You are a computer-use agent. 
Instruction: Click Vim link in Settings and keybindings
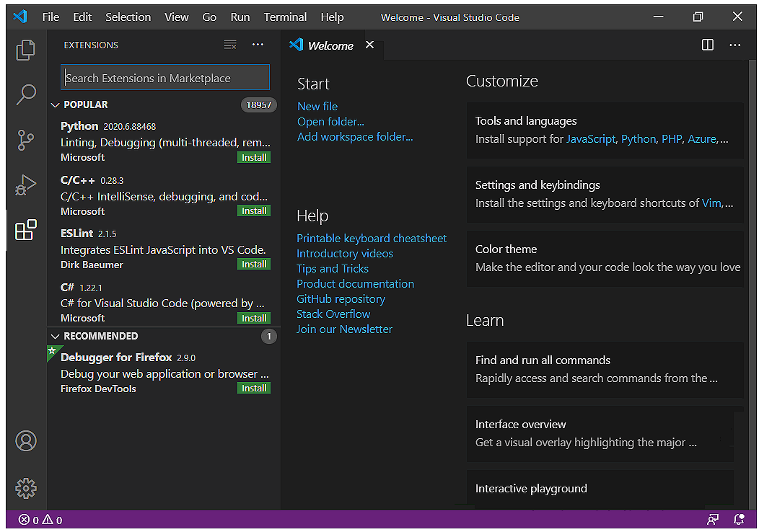pyautogui.click(x=711, y=203)
